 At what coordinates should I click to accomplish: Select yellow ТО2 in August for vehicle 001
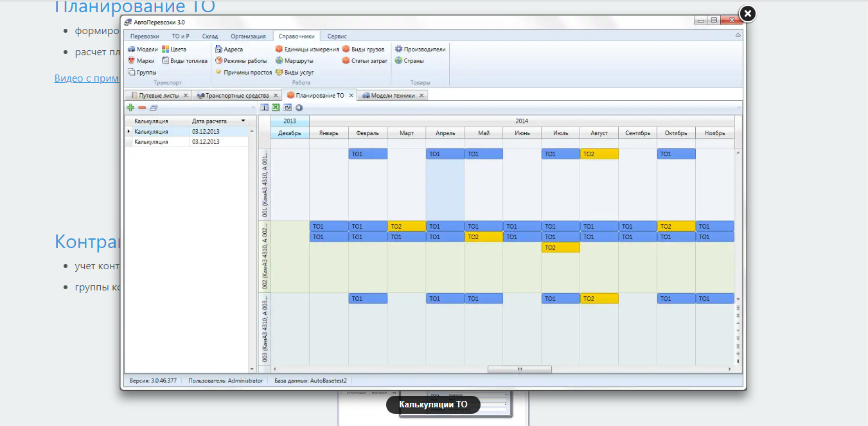[599, 154]
